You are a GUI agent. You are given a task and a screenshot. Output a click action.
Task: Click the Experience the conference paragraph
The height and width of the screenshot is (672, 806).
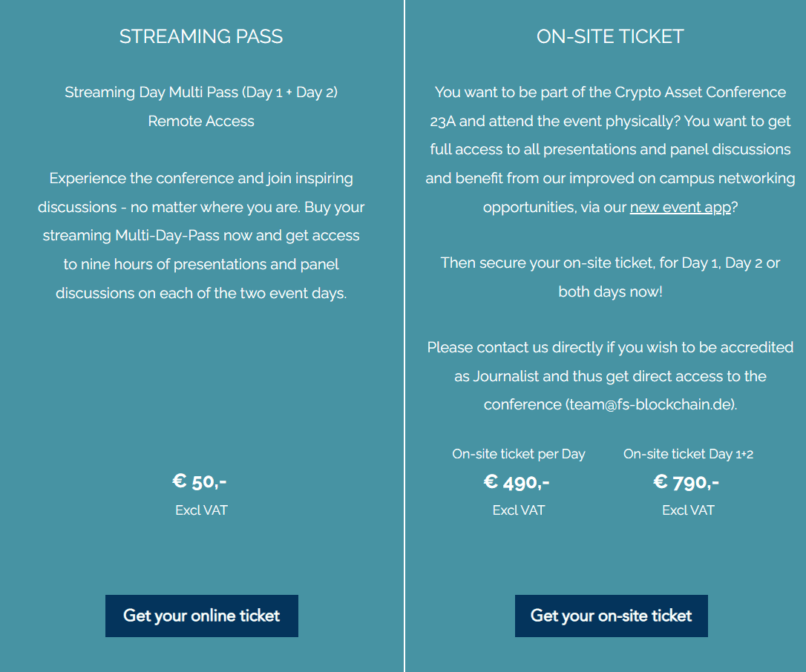click(201, 236)
